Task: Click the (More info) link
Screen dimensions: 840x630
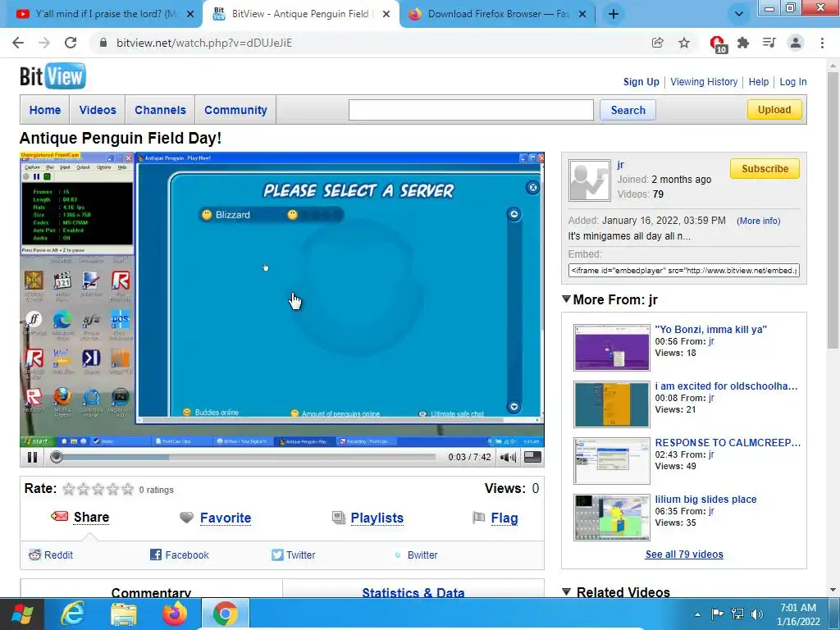Action: (758, 221)
